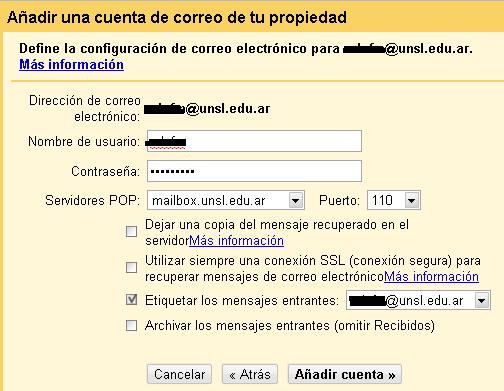Click the 'Añadir cuenta »' button
504x391 pixels.
(345, 374)
